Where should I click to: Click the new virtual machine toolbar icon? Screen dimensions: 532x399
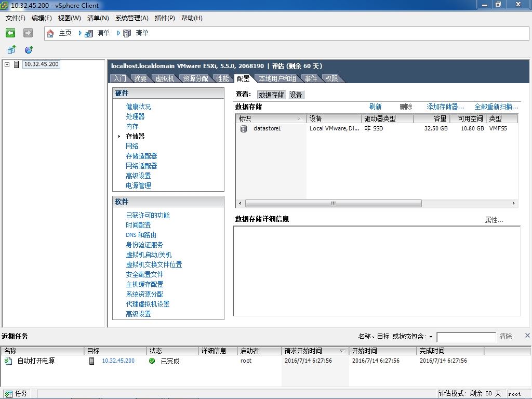point(11,50)
